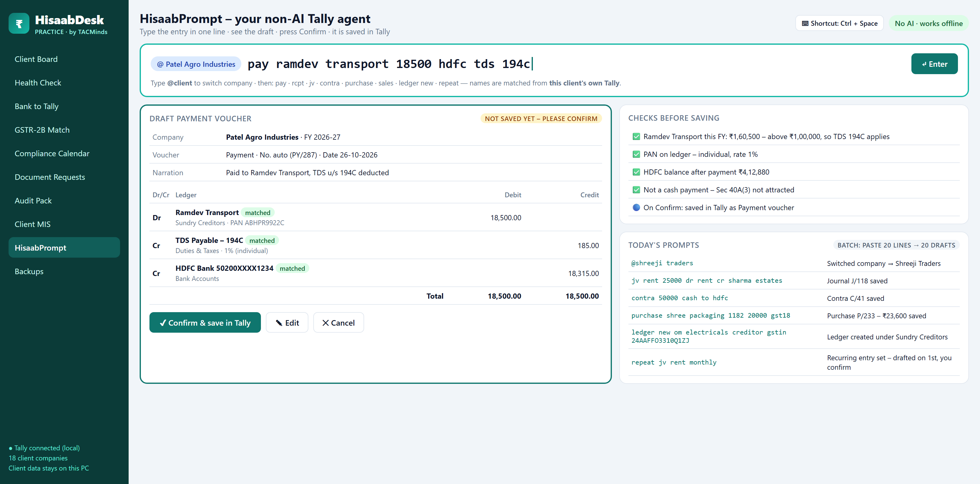This screenshot has width=980, height=484.
Task: Click the matched tag beside HDFC Bank ledger
Action: tap(292, 268)
